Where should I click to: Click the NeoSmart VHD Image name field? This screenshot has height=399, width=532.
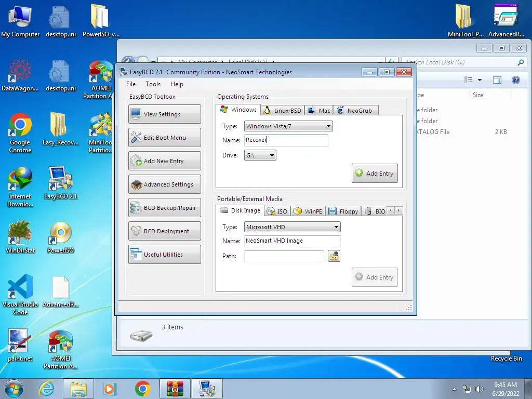tap(292, 241)
